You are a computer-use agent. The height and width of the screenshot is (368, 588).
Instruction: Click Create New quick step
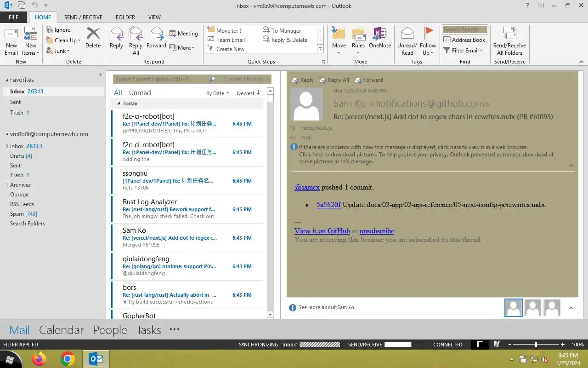[226, 49]
